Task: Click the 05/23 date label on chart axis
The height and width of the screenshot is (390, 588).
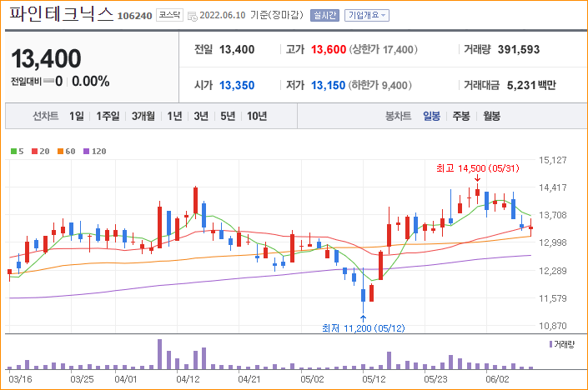Action: point(435,379)
